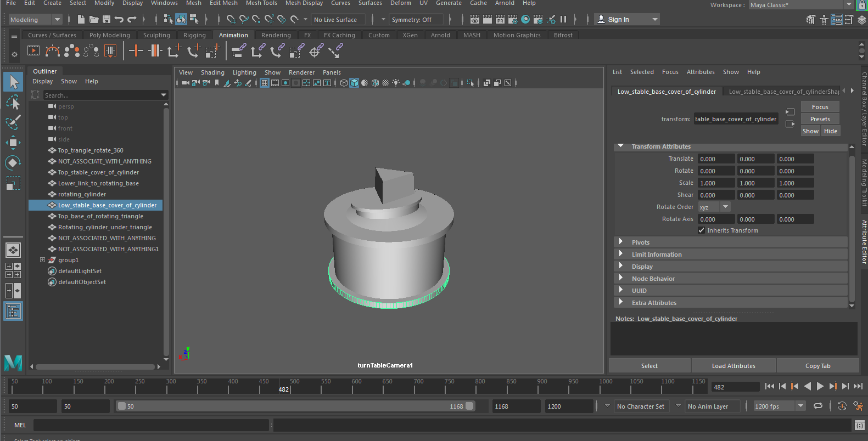Expand the group1 node in Outliner

[42, 260]
